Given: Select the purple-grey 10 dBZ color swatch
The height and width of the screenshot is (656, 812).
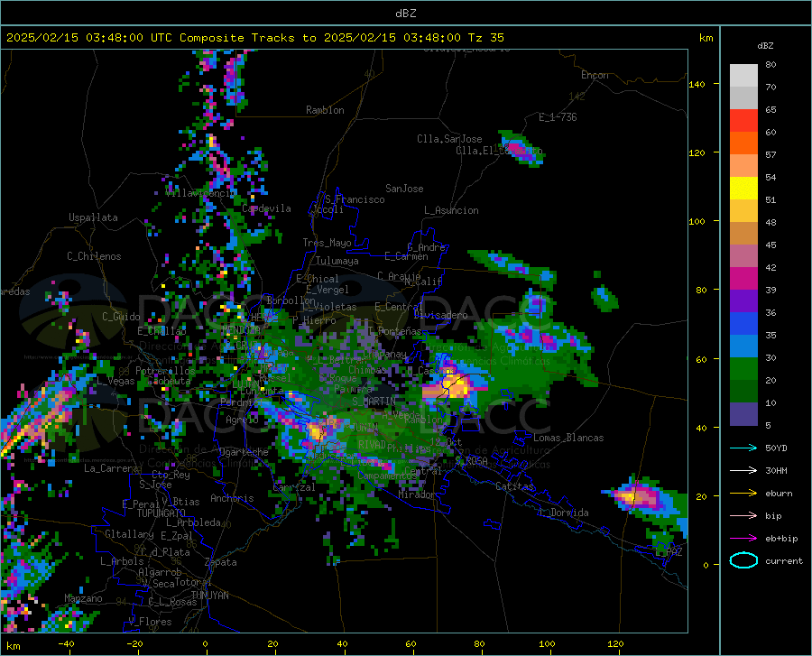Looking at the screenshot, I should 743,413.
